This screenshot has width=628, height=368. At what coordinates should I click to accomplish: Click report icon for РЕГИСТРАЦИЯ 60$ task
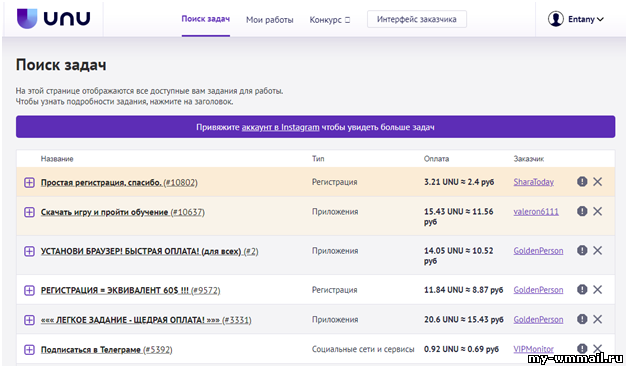click(582, 289)
